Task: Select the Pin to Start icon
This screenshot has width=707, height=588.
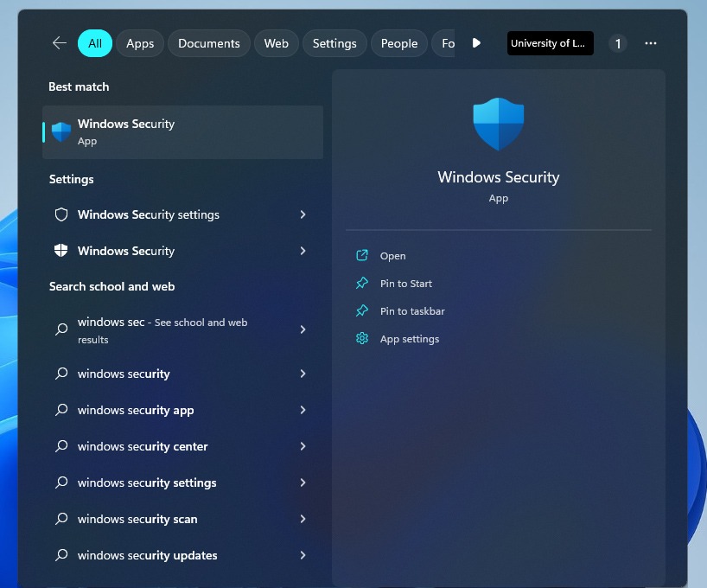Action: 362,283
